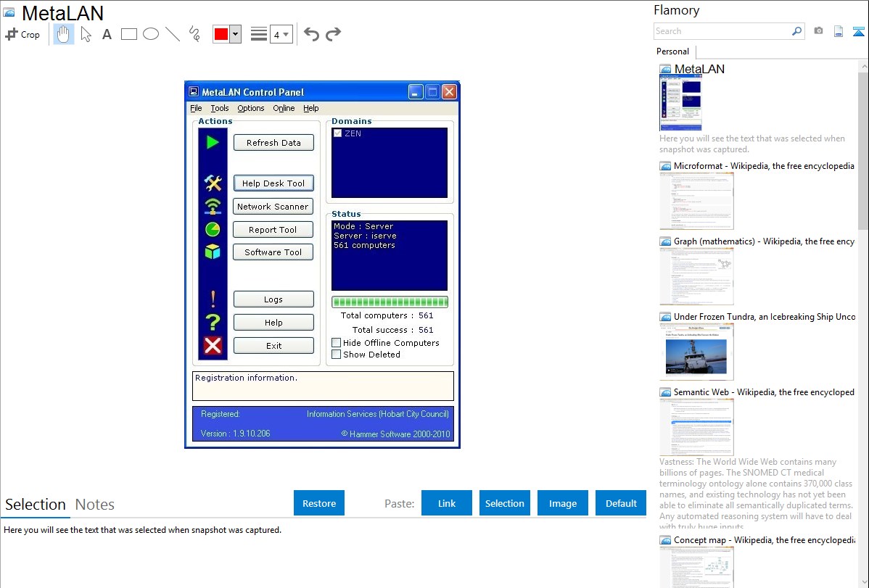Click the green question mark icon
869x588 pixels.
tap(213, 322)
